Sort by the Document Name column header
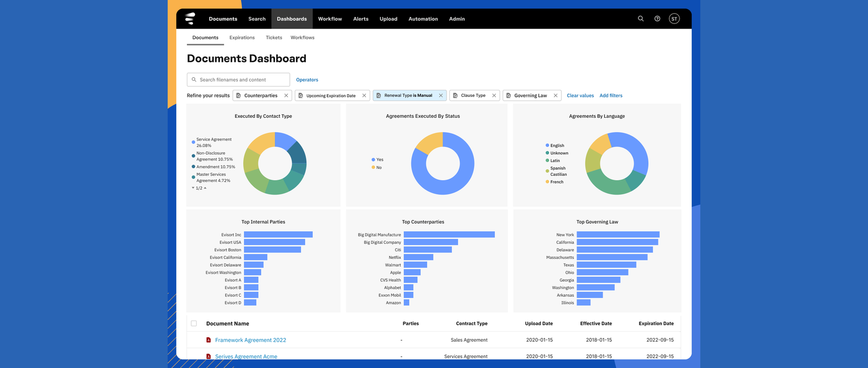The width and height of the screenshot is (868, 368). [x=227, y=324]
